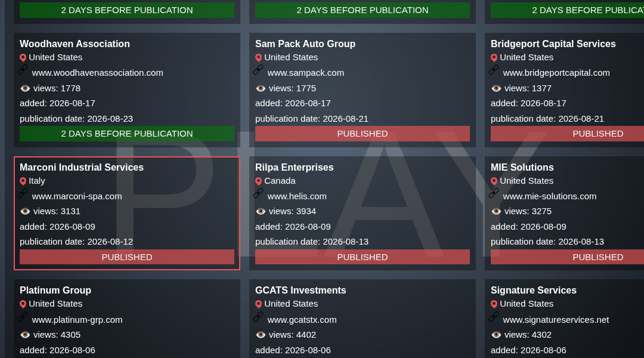Click the link chain icon beside www.mie-solutions.com
The width and height of the screenshot is (644, 358).
click(x=494, y=193)
